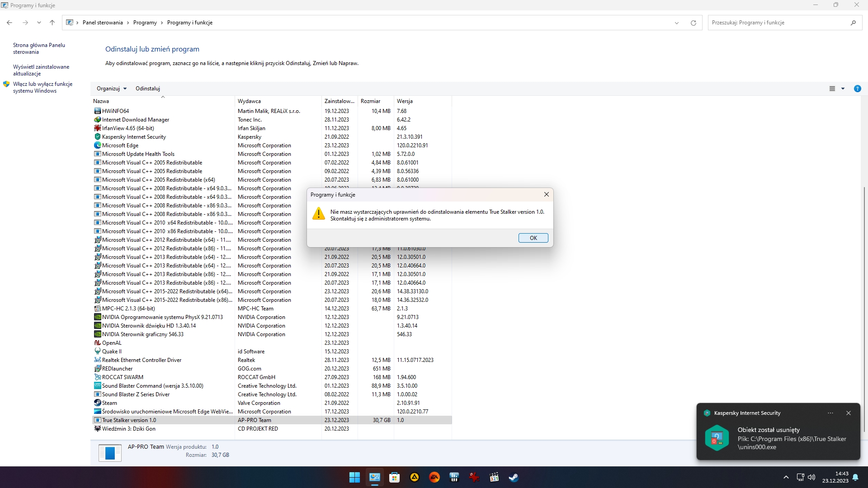
Task: Click the Sound Blaster Command icon
Action: tap(97, 386)
